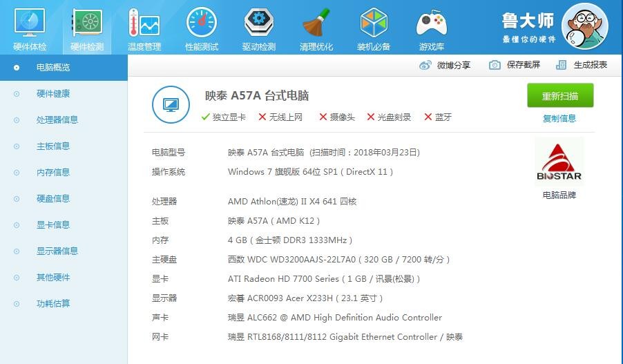Click the 声卡 row label
The height and width of the screenshot is (364, 623).
click(160, 318)
